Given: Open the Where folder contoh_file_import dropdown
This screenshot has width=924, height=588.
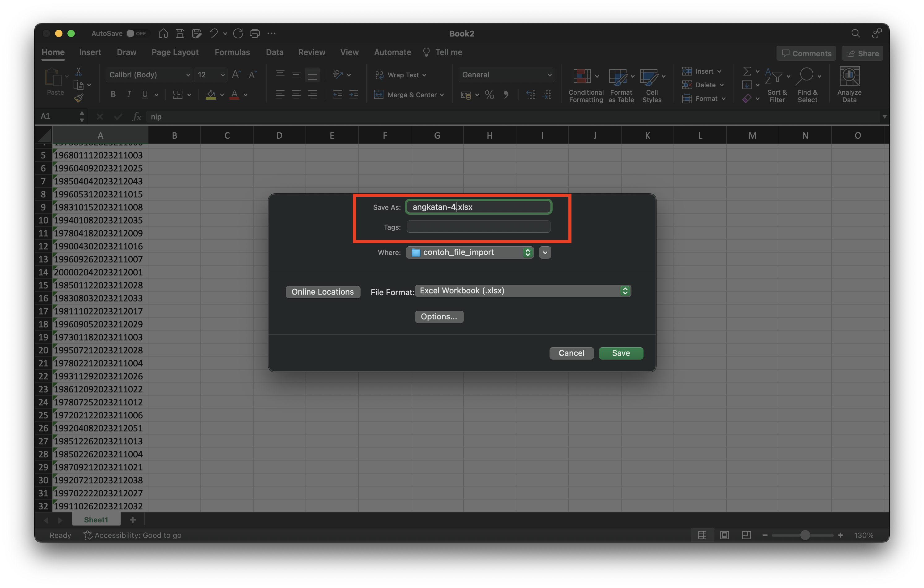Looking at the screenshot, I should [x=470, y=252].
